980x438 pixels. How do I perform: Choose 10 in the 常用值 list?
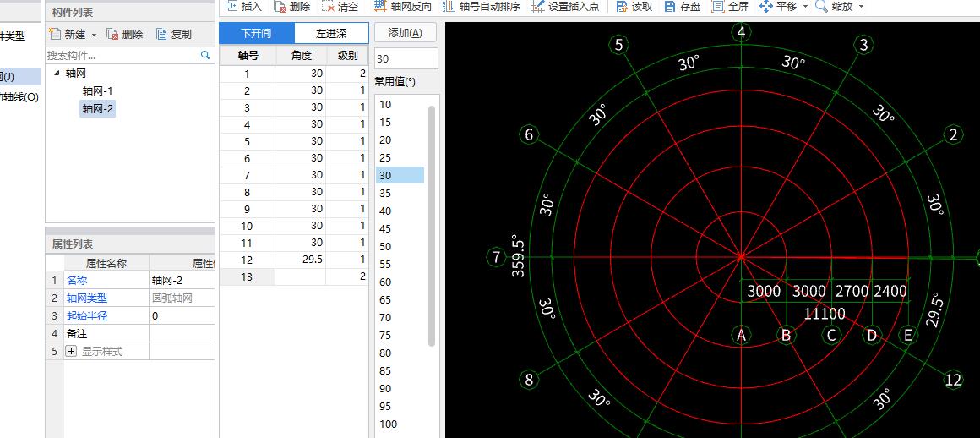(400, 105)
